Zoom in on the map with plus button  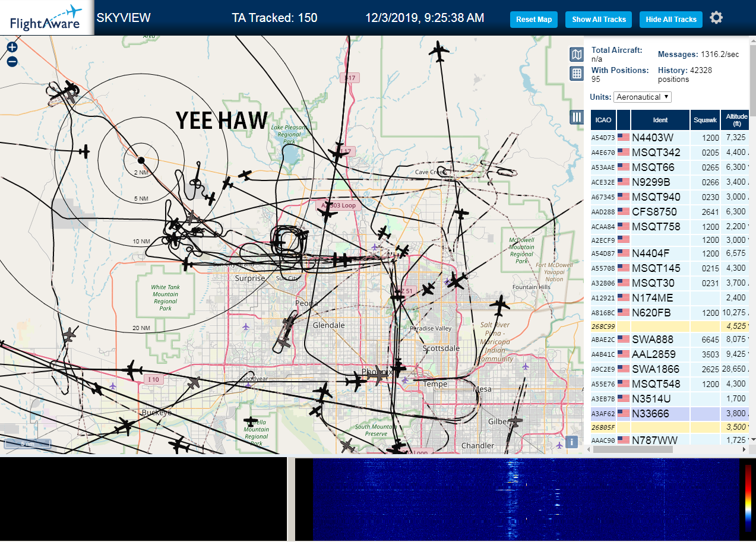pos(12,47)
